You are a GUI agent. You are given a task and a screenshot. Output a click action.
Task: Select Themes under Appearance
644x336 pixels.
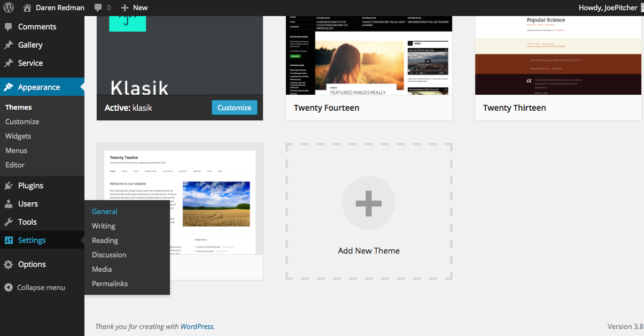[x=19, y=107]
